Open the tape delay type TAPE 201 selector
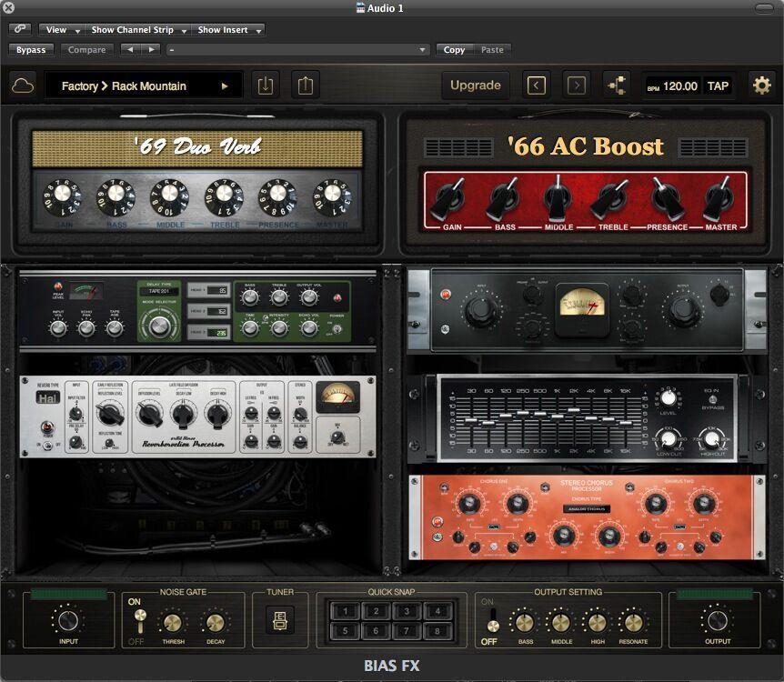The width and height of the screenshot is (784, 682). click(x=159, y=290)
